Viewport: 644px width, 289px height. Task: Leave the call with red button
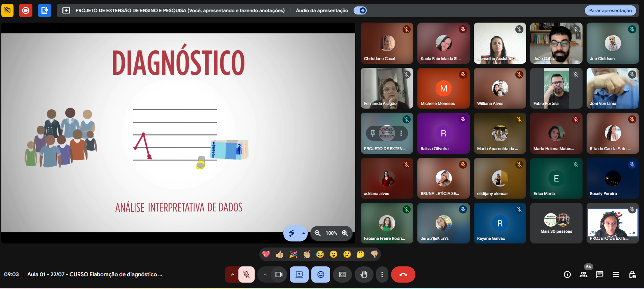[403, 274]
